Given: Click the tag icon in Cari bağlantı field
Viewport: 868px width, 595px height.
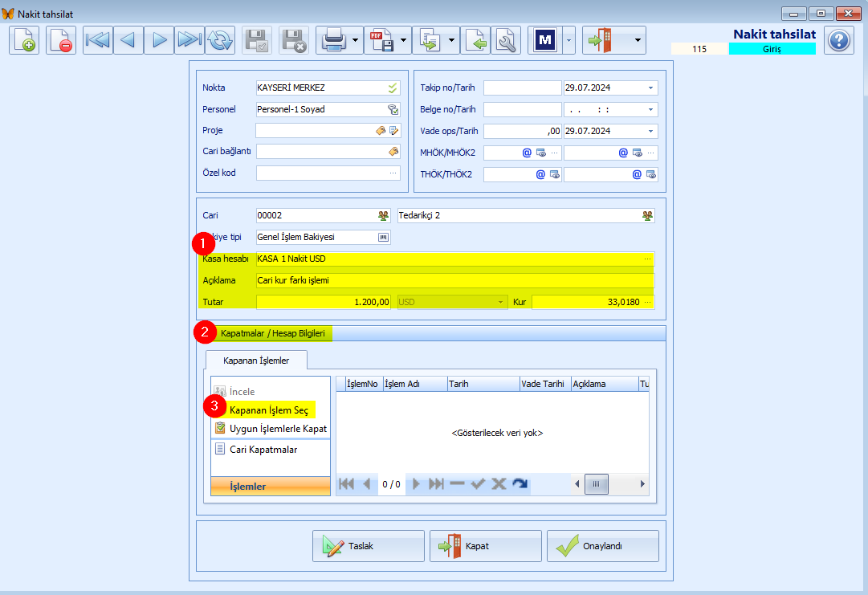Looking at the screenshot, I should (393, 152).
